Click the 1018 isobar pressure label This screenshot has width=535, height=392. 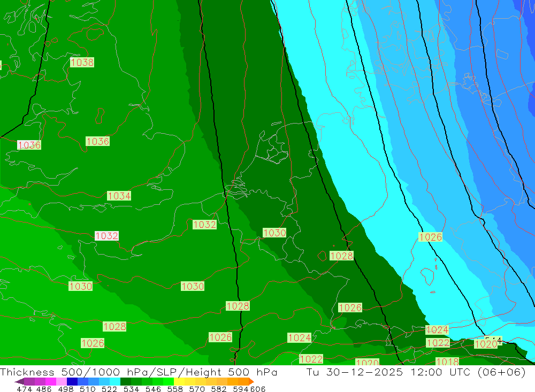point(447,362)
